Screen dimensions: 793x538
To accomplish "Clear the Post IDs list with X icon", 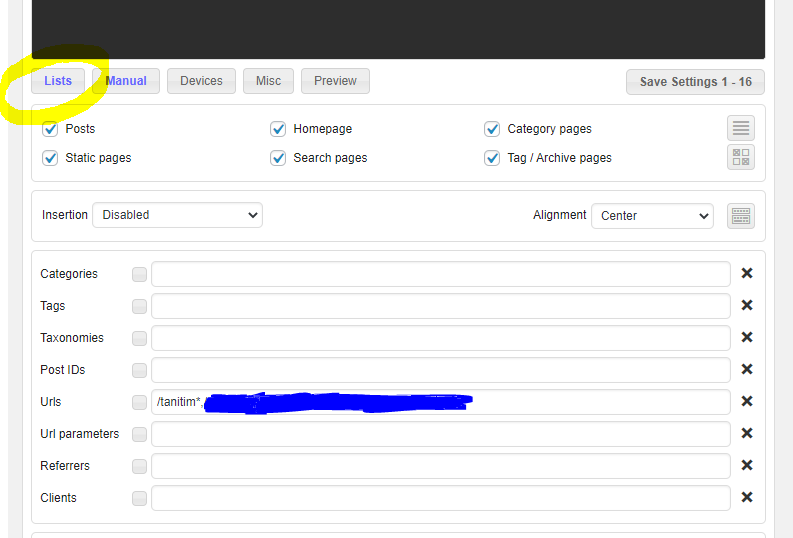I will click(747, 369).
